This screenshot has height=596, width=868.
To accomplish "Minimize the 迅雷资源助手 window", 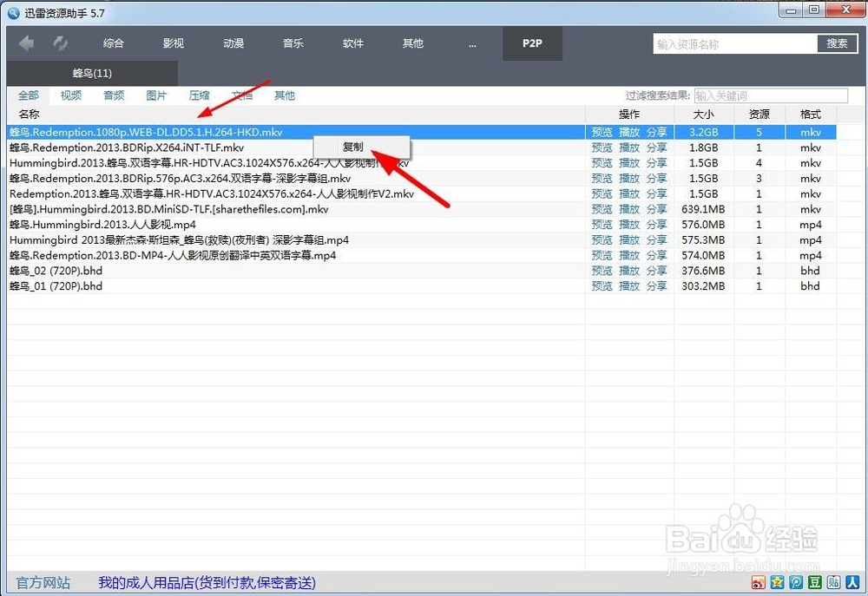I will 792,10.
